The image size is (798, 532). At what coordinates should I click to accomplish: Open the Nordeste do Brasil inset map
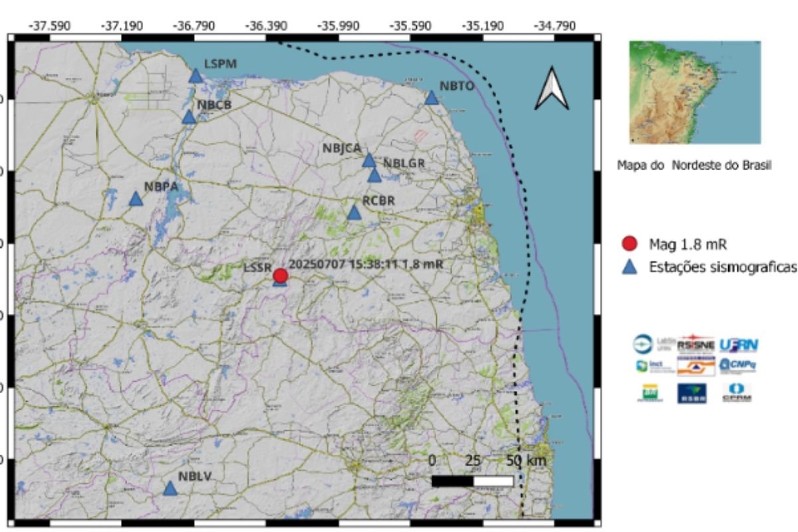[694, 92]
